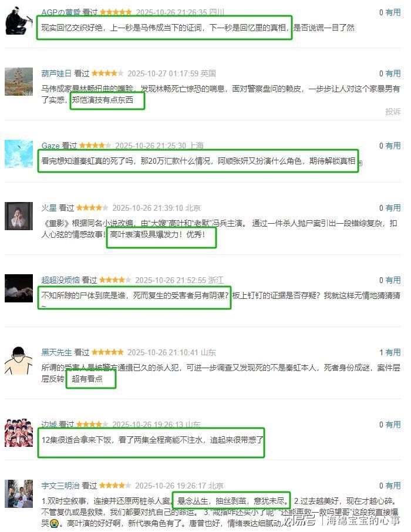Open Gaze username link
Screen dimensions: 411x532
50,146
